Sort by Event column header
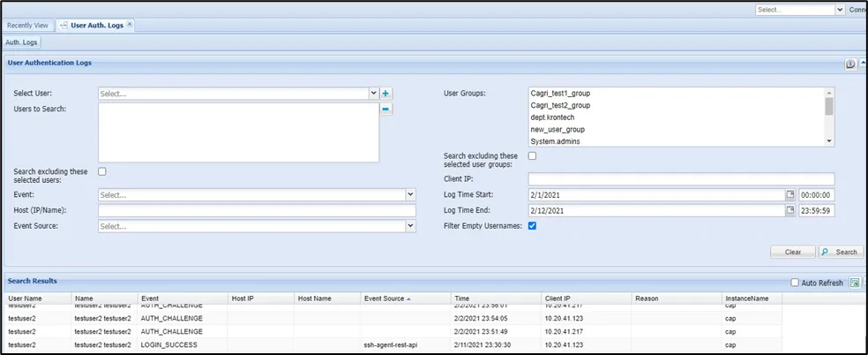Image resolution: width=868 pixels, height=355 pixels. 182,298
